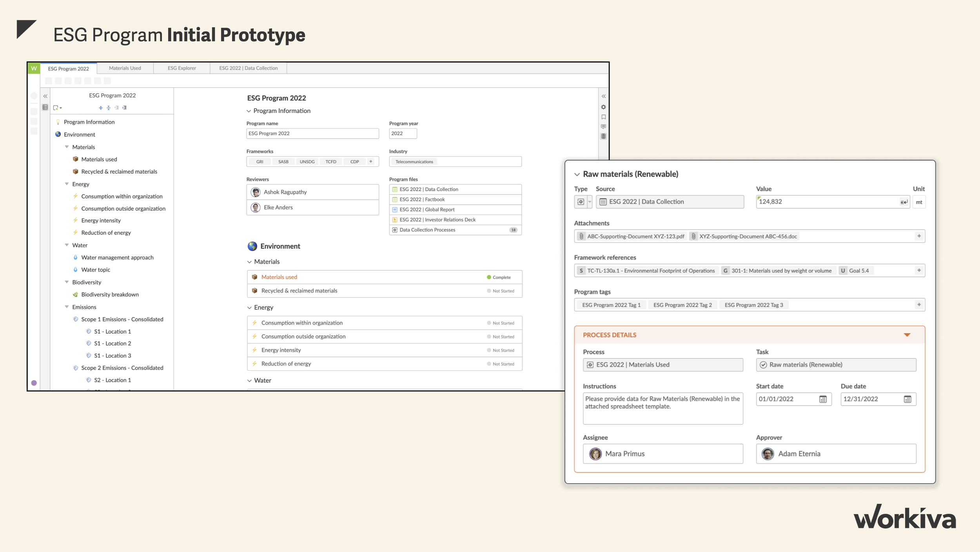Click the Instructions text area
980x552 pixels.
pyautogui.click(x=662, y=408)
